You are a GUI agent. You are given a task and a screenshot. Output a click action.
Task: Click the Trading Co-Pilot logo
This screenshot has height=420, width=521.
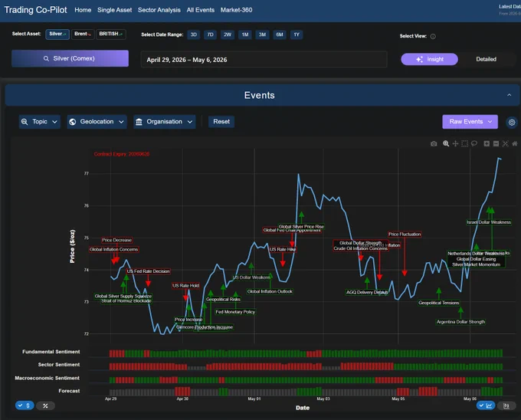click(x=35, y=10)
